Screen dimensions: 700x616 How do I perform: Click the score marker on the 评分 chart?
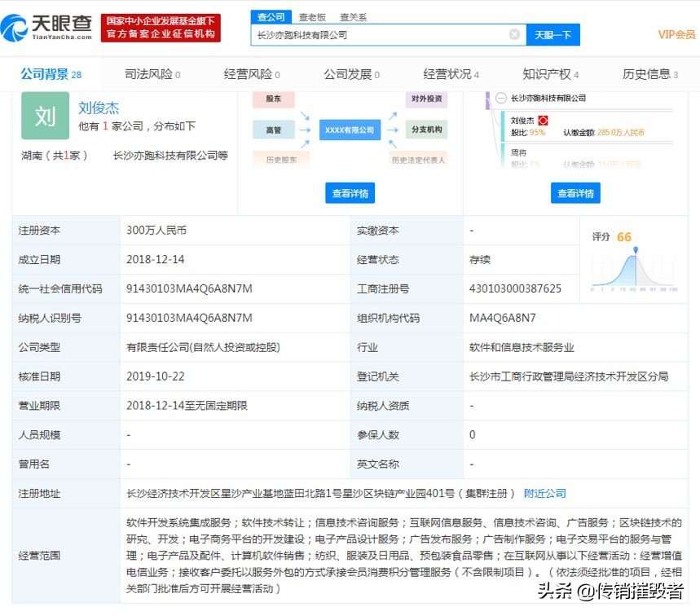tap(636, 250)
